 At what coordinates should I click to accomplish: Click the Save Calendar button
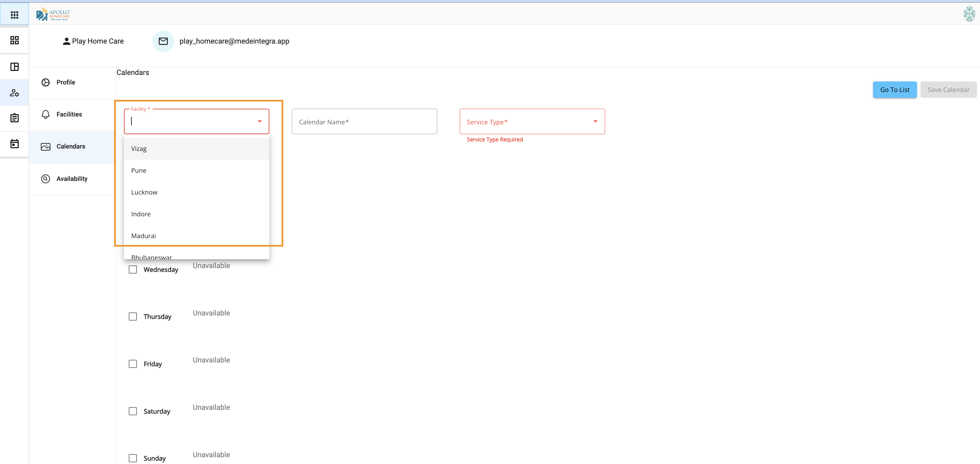pos(948,90)
